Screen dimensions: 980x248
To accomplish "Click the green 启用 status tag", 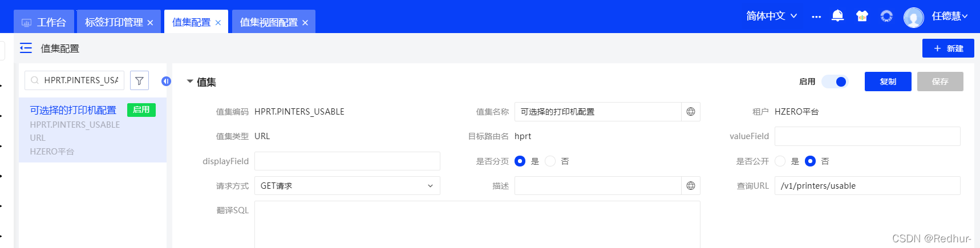I will pos(141,110).
